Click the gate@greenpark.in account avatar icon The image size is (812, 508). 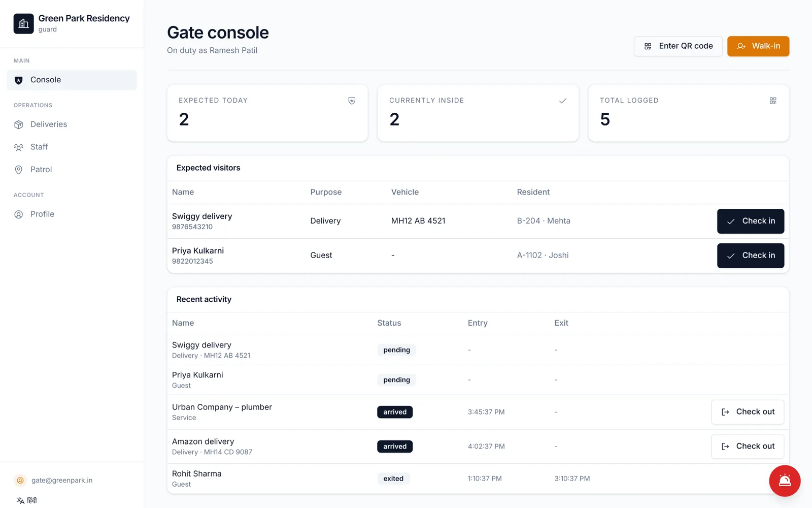pos(20,480)
